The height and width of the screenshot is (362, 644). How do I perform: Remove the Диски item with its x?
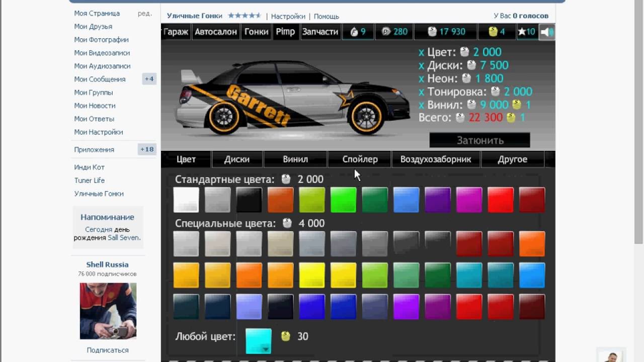click(x=421, y=66)
